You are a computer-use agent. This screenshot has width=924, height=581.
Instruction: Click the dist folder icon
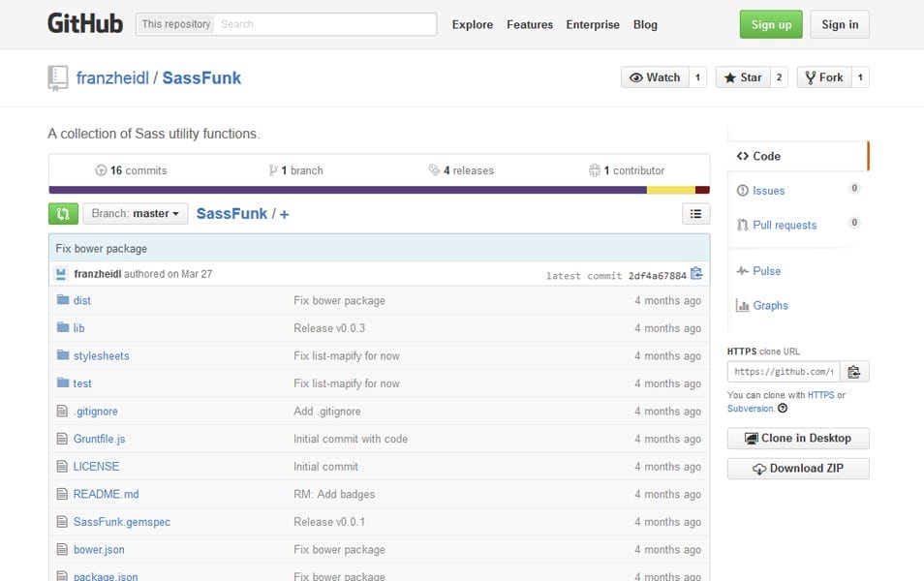tap(61, 300)
